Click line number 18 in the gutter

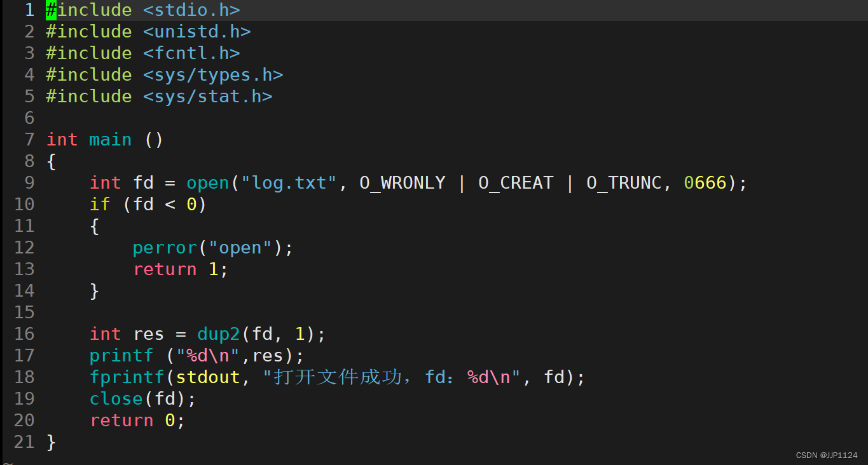point(24,377)
